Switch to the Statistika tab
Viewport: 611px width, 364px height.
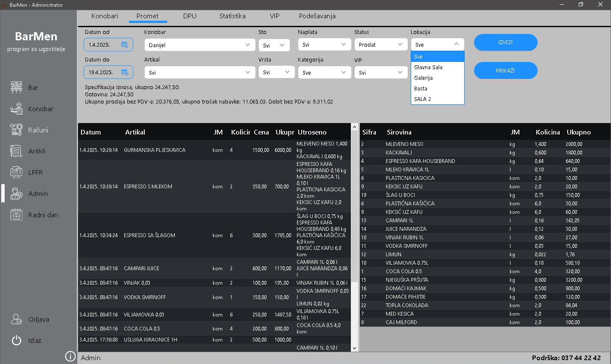coord(232,16)
